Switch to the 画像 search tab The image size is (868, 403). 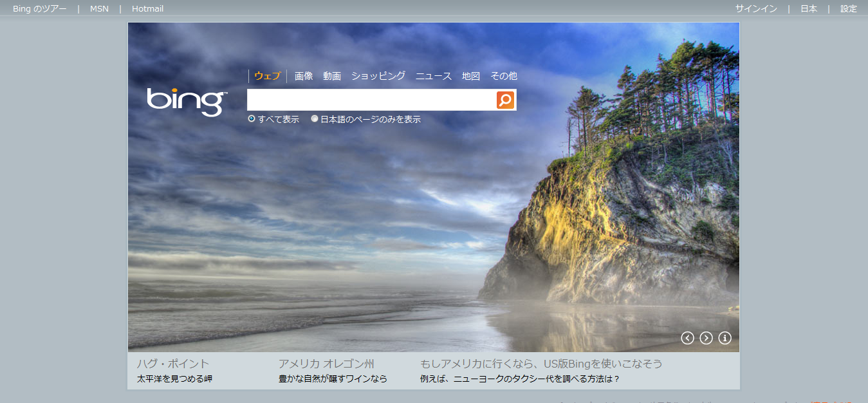tap(304, 76)
